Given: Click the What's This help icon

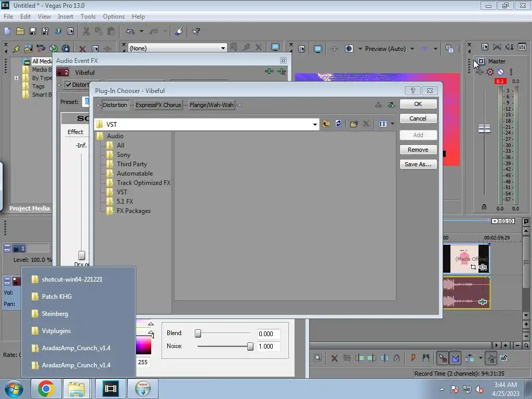Looking at the screenshot, I should coord(196,31).
